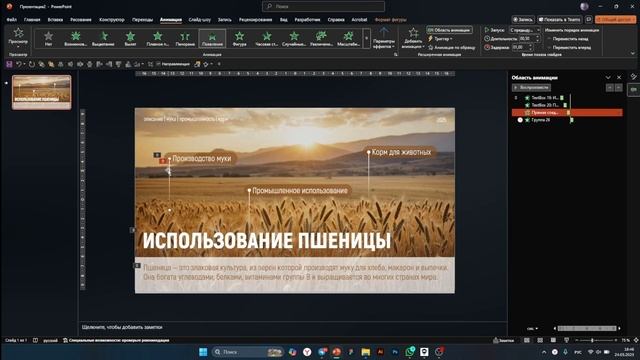Apply the Плавное приближение animation effect
640x360 pixels.
point(158,38)
